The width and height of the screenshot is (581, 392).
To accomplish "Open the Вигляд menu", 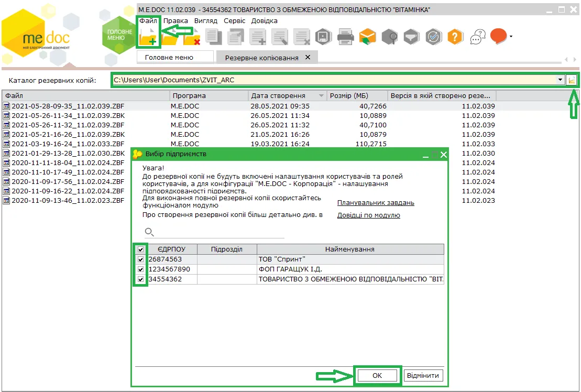I will click(x=206, y=21).
